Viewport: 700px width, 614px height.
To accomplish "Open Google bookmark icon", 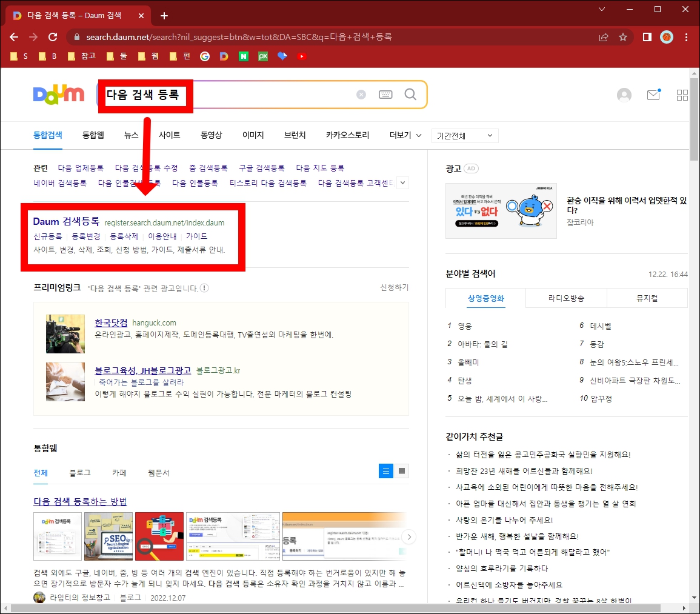I will (205, 56).
